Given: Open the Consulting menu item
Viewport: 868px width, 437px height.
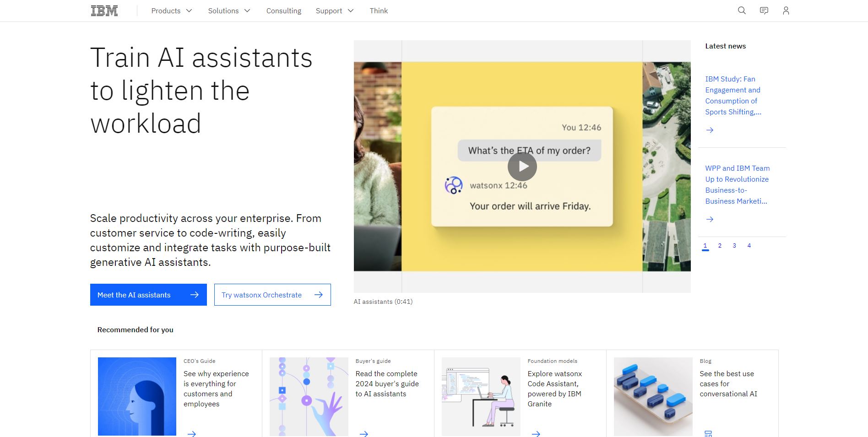Looking at the screenshot, I should coord(284,11).
